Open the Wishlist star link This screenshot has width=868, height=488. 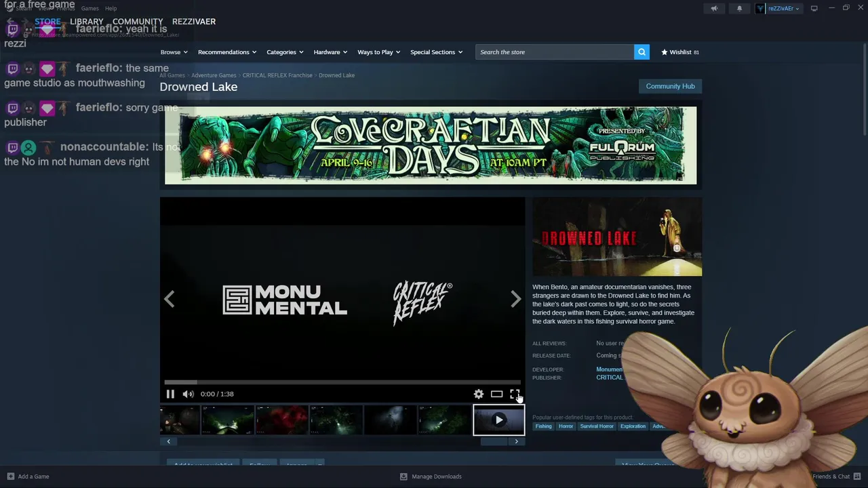(x=680, y=52)
